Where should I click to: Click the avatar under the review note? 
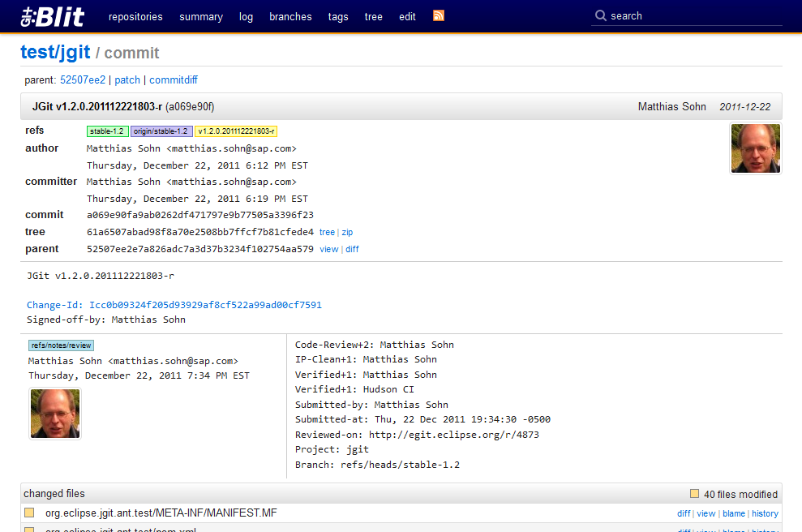click(x=55, y=414)
